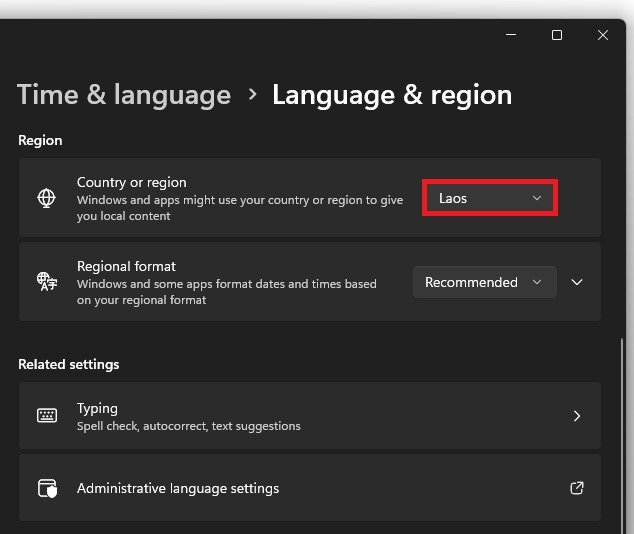Expand the Regional format details chevron
Image resolution: width=634 pixels, height=534 pixels.
tap(577, 282)
